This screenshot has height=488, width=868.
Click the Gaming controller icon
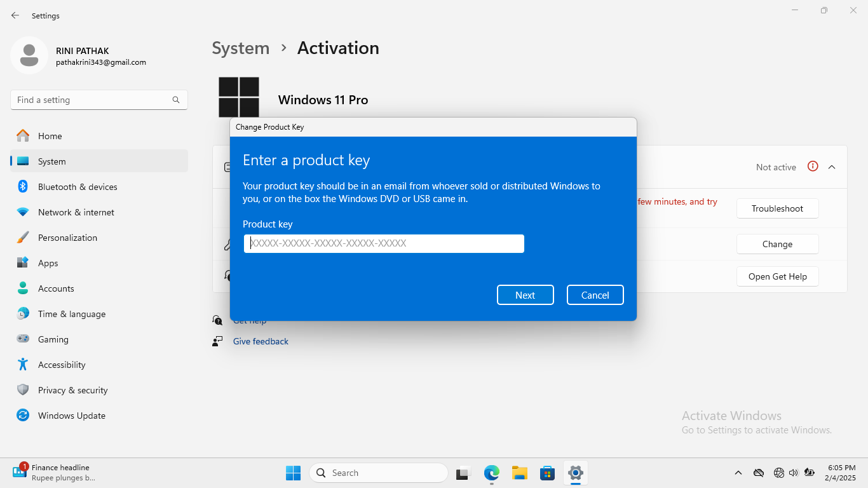coord(23,339)
